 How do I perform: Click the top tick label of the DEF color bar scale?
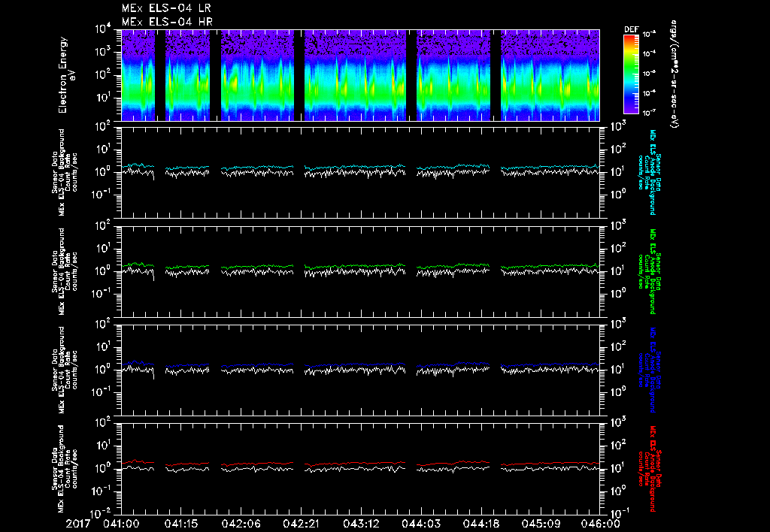pyautogui.click(x=649, y=35)
